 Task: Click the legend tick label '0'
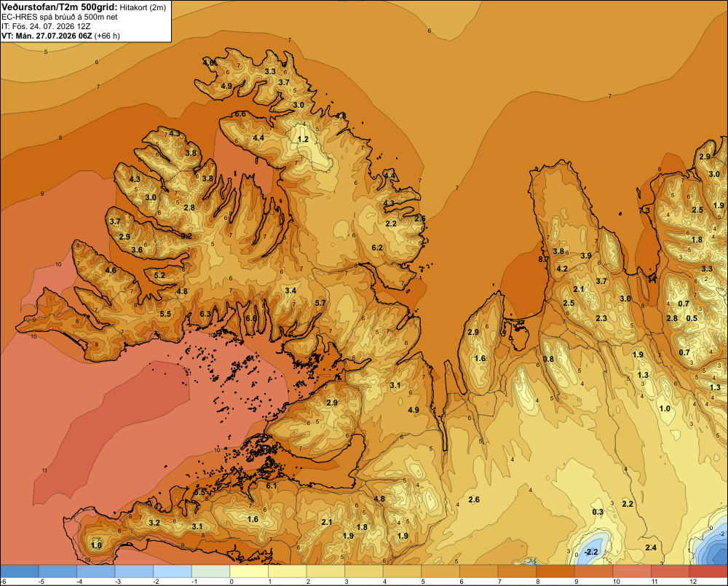(232, 582)
